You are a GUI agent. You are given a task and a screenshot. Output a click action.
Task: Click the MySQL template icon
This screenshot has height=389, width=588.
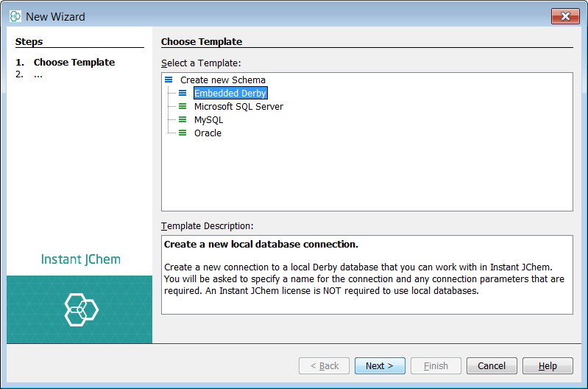tap(183, 120)
